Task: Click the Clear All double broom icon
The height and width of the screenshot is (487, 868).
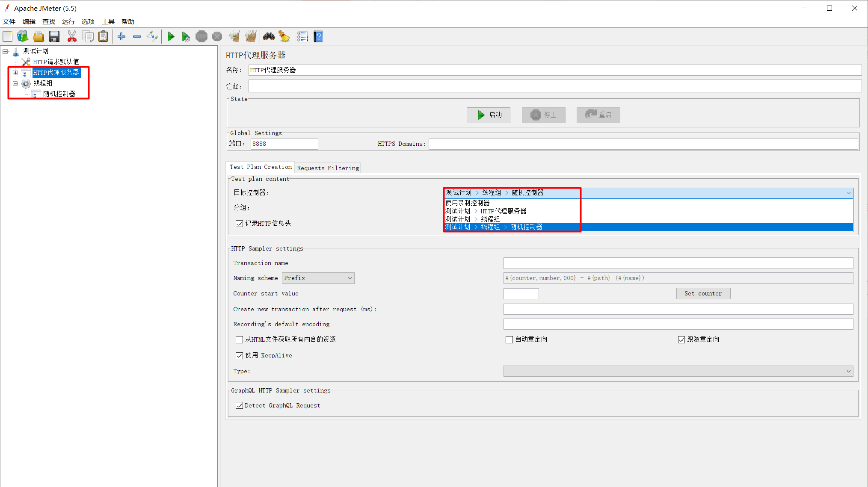Action: pyautogui.click(x=251, y=37)
